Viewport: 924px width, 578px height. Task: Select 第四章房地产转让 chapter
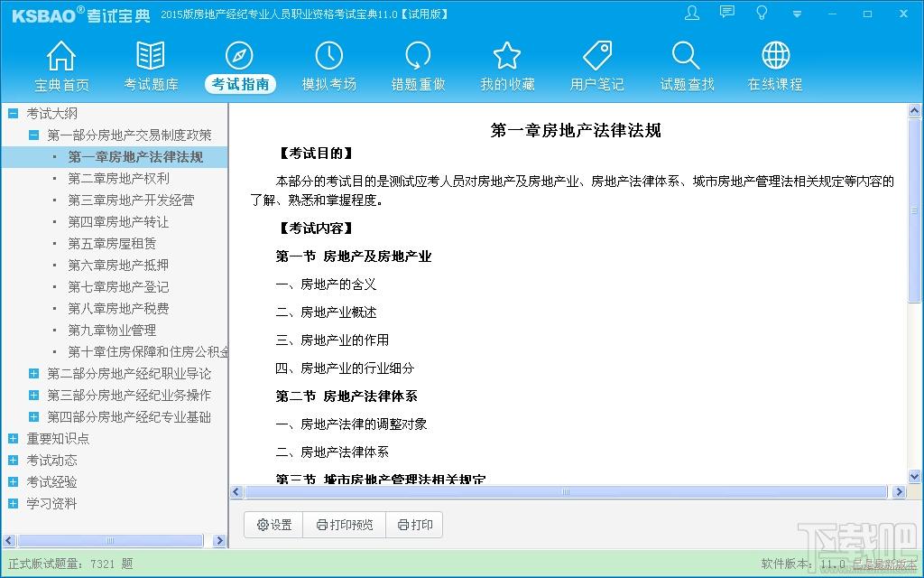click(x=118, y=222)
